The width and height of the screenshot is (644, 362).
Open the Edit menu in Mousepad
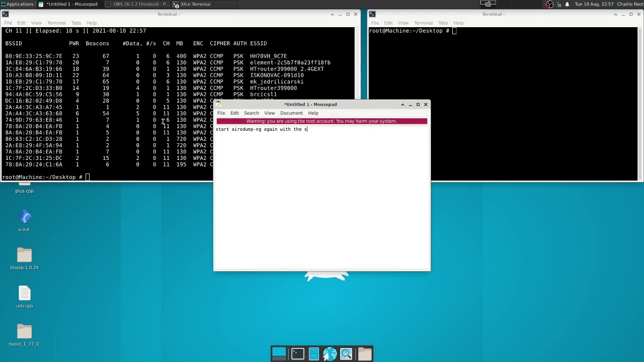234,113
